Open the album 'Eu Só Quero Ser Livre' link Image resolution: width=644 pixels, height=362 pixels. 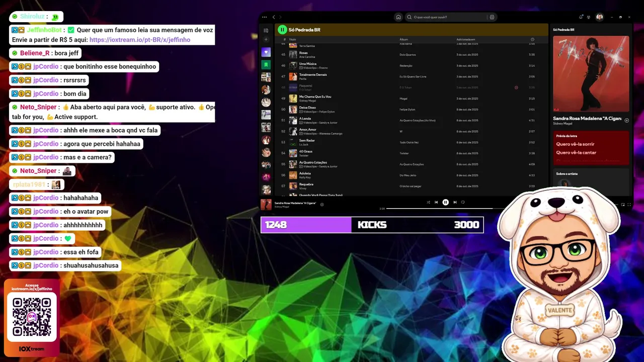coord(413,76)
